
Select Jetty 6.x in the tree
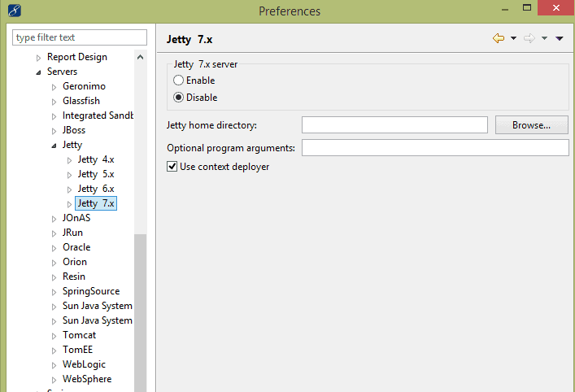pos(96,189)
